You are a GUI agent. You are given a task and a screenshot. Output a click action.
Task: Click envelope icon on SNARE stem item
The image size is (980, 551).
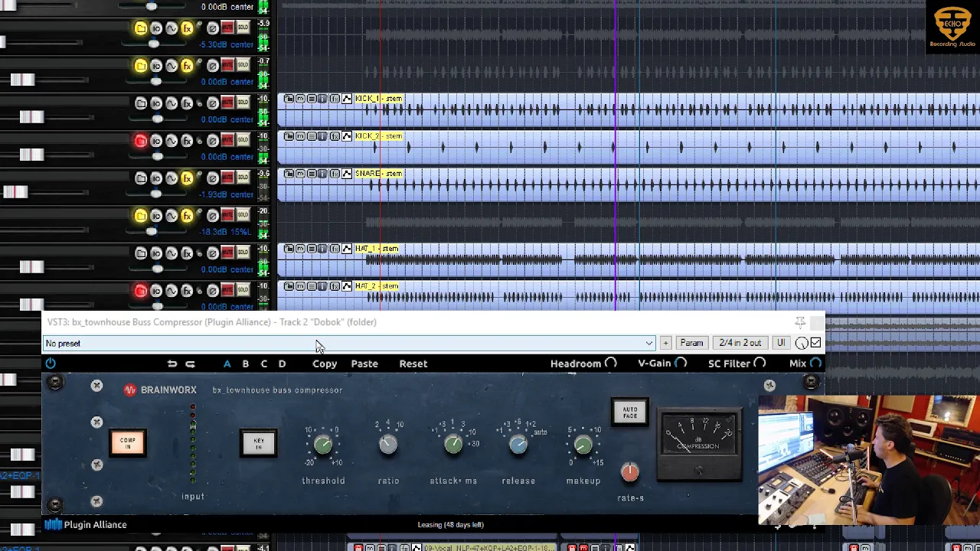pos(347,174)
